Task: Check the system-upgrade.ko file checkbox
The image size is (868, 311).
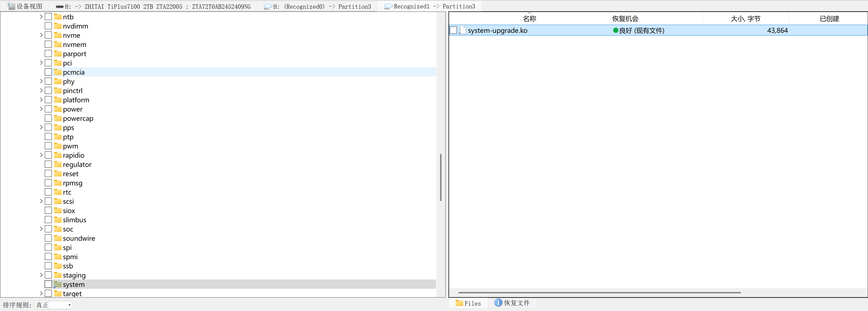Action: point(454,30)
